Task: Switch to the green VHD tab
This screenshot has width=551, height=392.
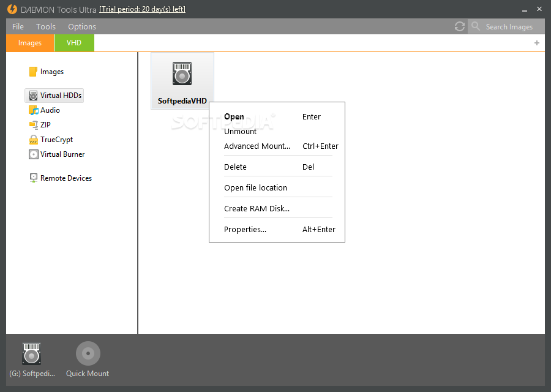Action: pyautogui.click(x=74, y=43)
